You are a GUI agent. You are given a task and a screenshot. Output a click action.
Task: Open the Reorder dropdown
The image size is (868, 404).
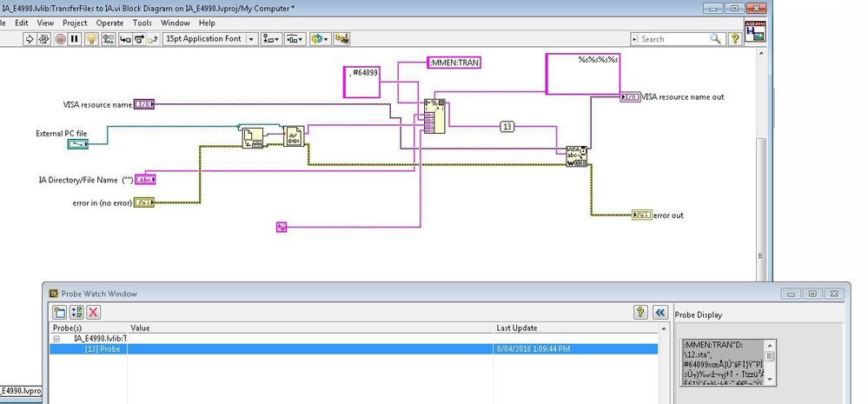[x=320, y=39]
